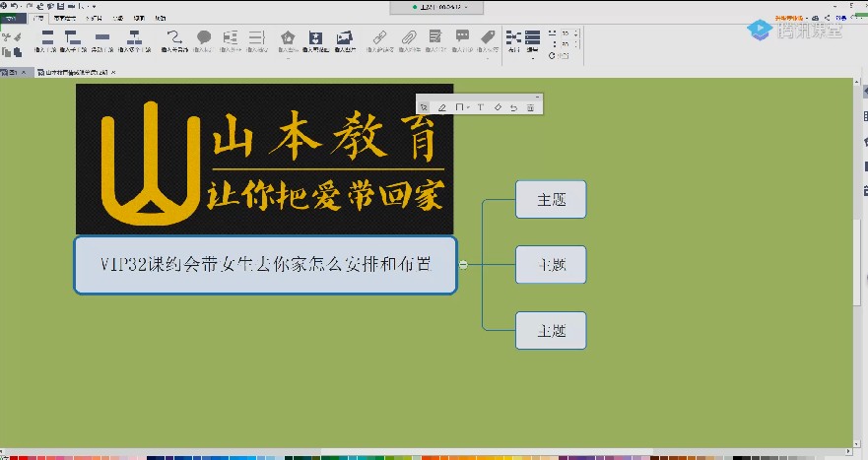Insert a new main topic from the ribbon
Image resolution: width=868 pixels, height=460 pixels.
tap(46, 41)
